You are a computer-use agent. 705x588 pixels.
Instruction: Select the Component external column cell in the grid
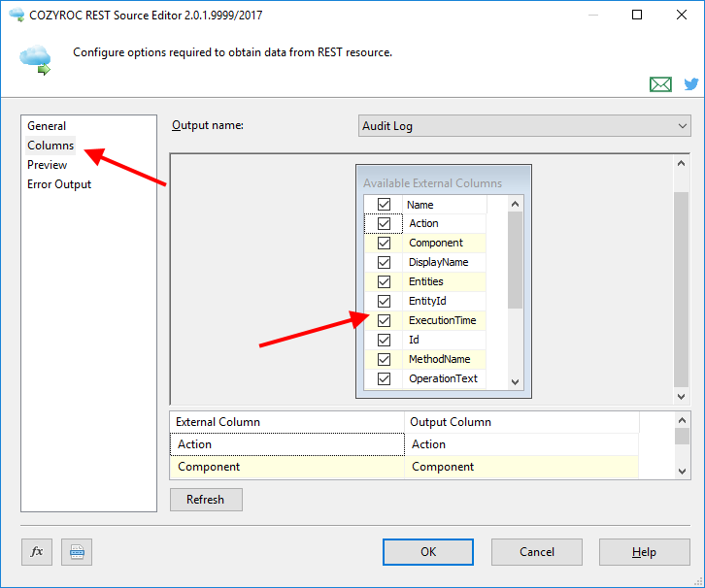(x=287, y=467)
